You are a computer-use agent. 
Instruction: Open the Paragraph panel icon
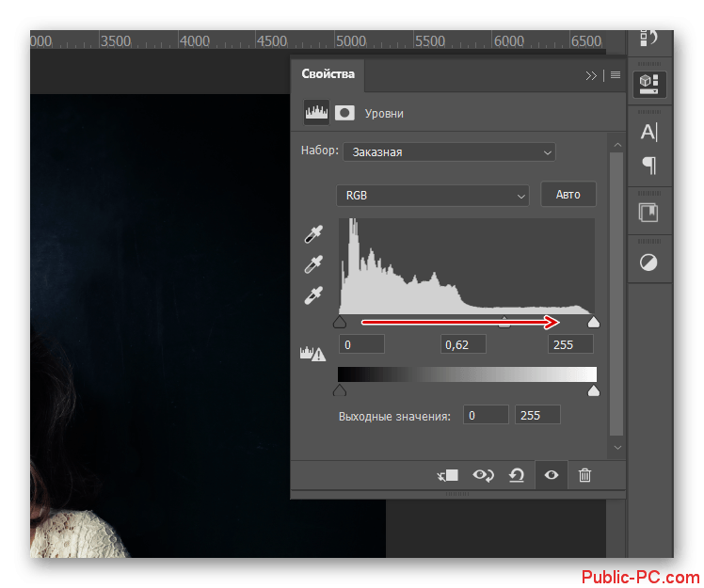pos(649,166)
